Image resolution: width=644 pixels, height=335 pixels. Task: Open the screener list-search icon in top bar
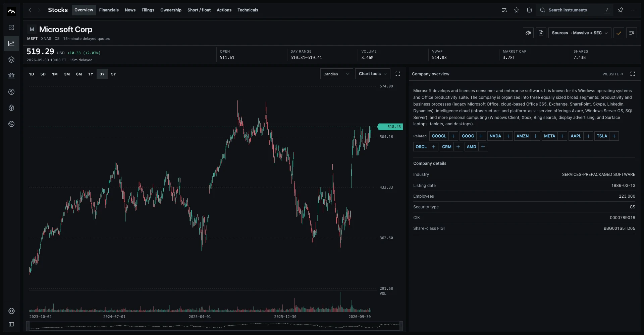[x=504, y=10]
